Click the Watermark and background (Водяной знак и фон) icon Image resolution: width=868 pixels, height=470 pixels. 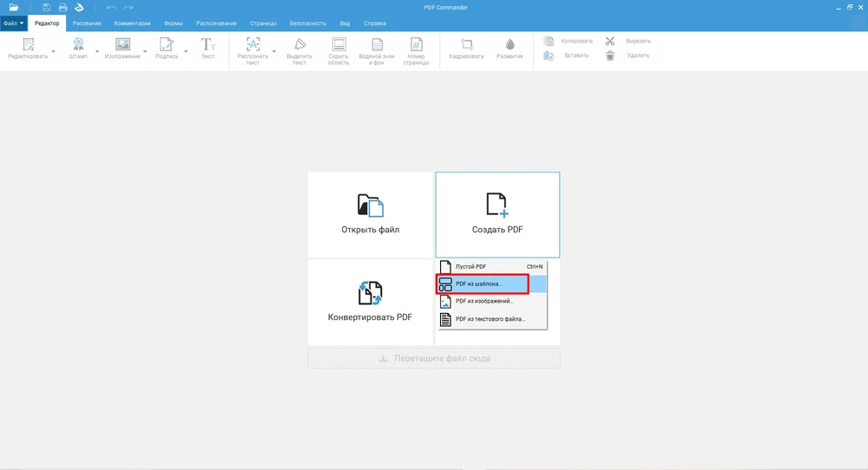[377, 45]
